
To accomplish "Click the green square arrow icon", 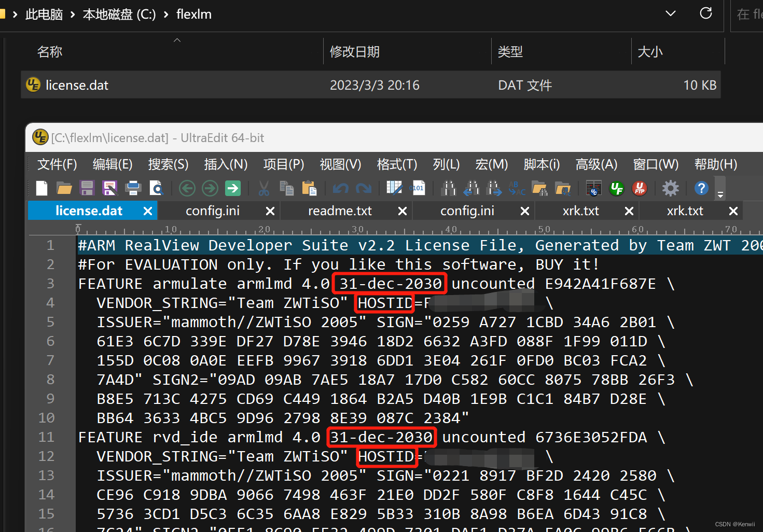I will point(233,188).
